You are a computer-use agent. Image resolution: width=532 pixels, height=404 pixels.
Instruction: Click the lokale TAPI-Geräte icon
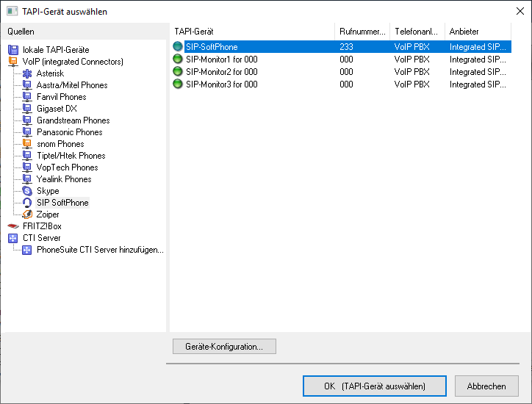(13, 50)
